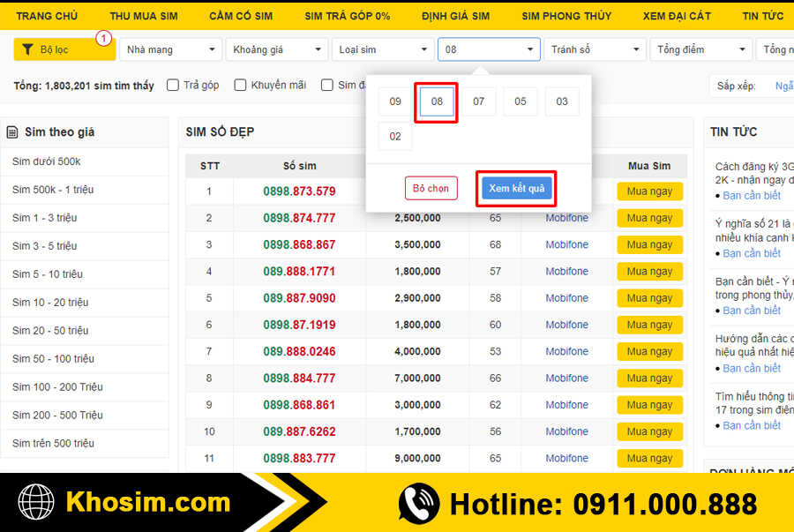794x532 pixels.
Task: Click the red filter count badge
Action: point(103,39)
